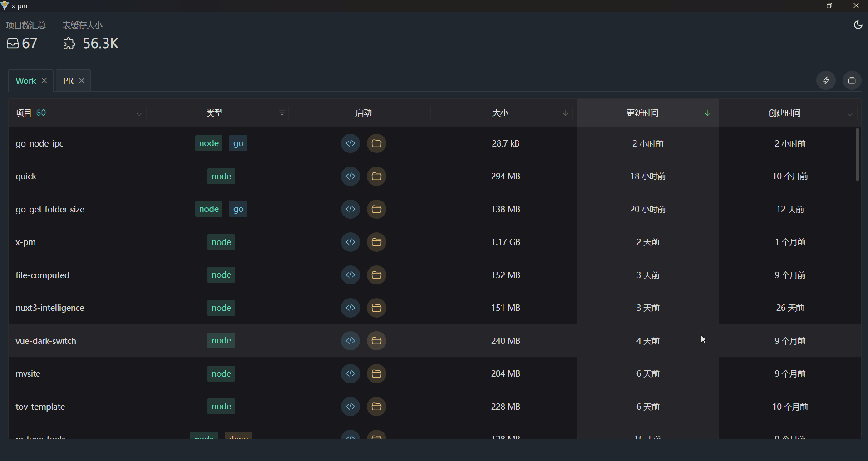Click the 12 天前 creation time cell
Image resolution: width=868 pixels, height=461 pixels.
pyautogui.click(x=790, y=209)
